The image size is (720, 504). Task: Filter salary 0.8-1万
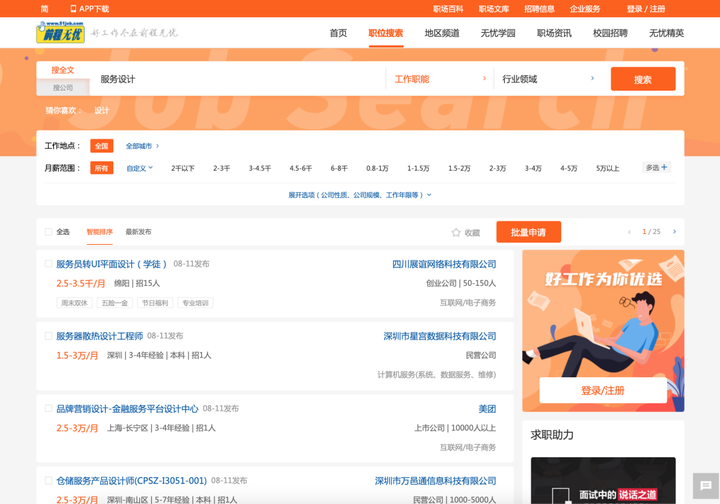(377, 168)
